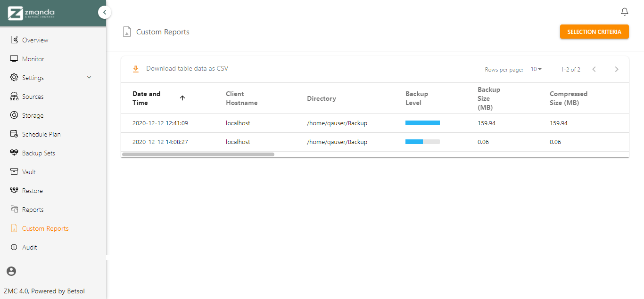The height and width of the screenshot is (299, 644).
Task: Click ZMC 4.0, Powered by Betsol text
Action: click(44, 291)
